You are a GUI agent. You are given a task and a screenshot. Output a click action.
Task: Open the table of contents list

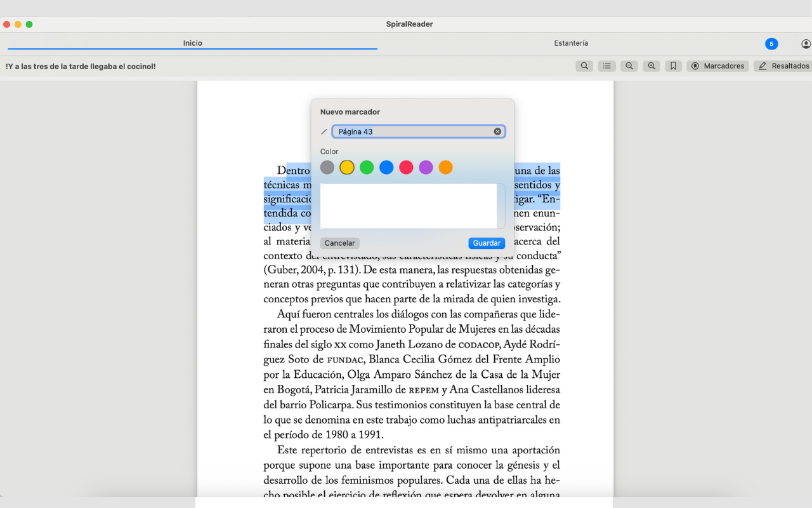607,66
